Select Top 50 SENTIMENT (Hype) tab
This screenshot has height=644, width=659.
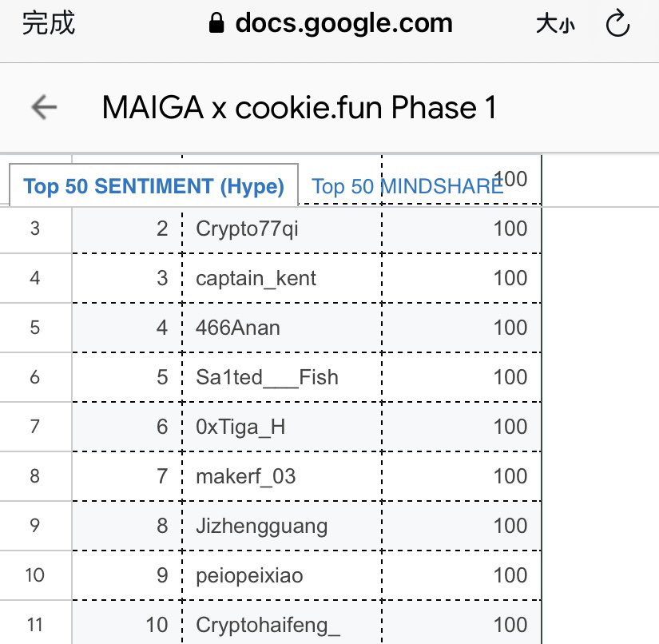(154, 186)
